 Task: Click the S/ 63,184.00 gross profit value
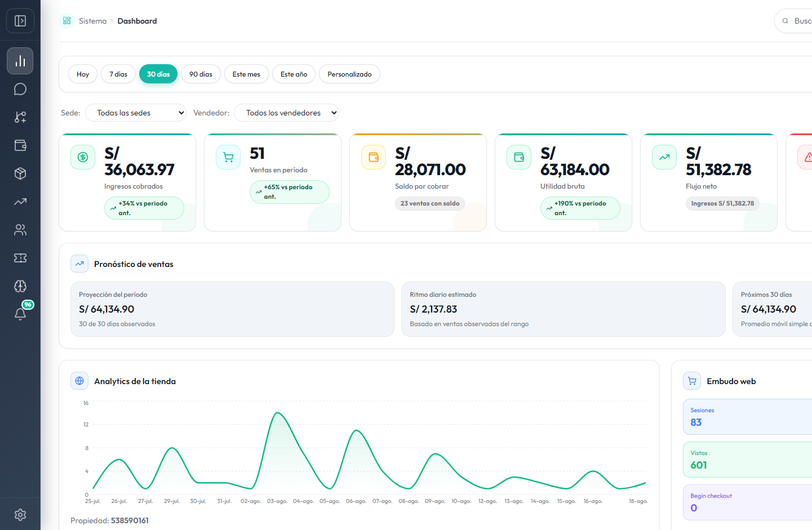point(575,161)
